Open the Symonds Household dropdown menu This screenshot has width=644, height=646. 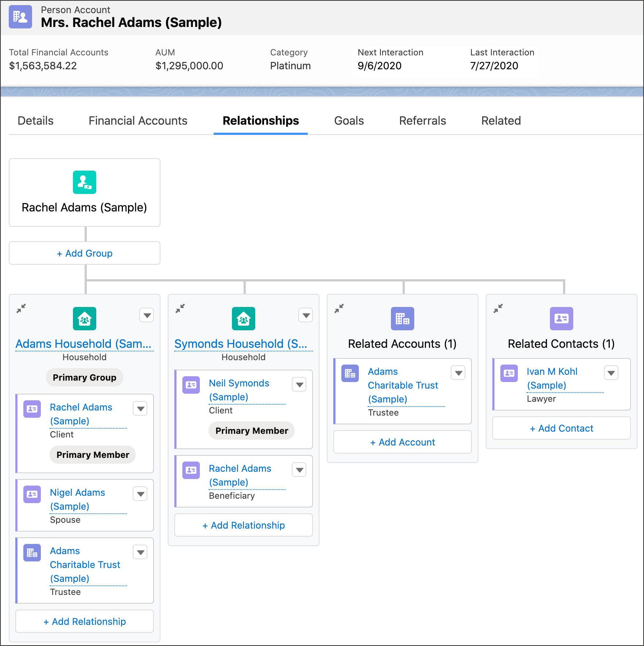click(x=306, y=315)
